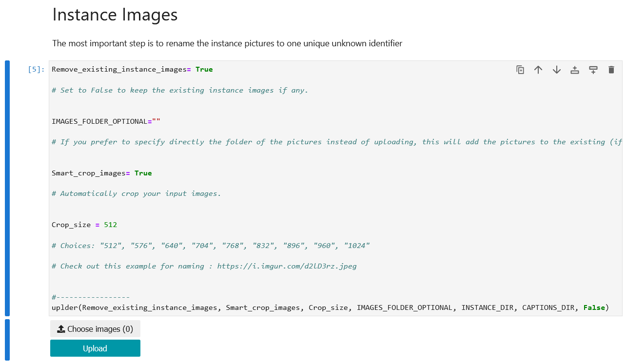Click the imgur.com example URL in comment
This screenshot has height=364, width=626.
[287, 267]
